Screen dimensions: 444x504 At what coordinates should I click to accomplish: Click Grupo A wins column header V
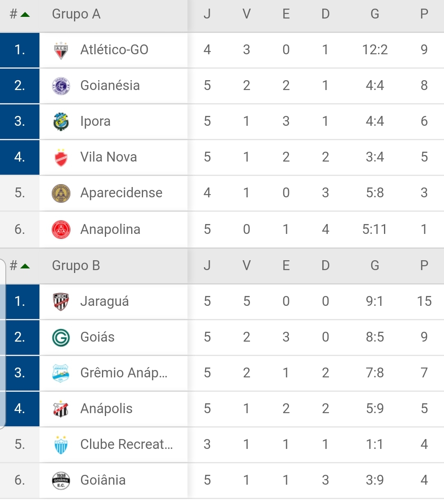(247, 14)
